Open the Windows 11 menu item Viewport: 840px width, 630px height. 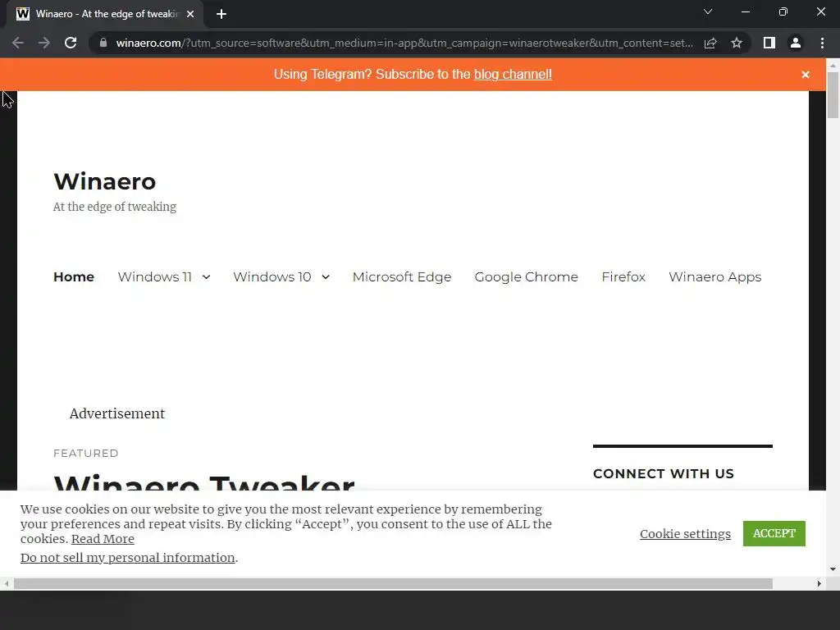pyautogui.click(x=155, y=277)
